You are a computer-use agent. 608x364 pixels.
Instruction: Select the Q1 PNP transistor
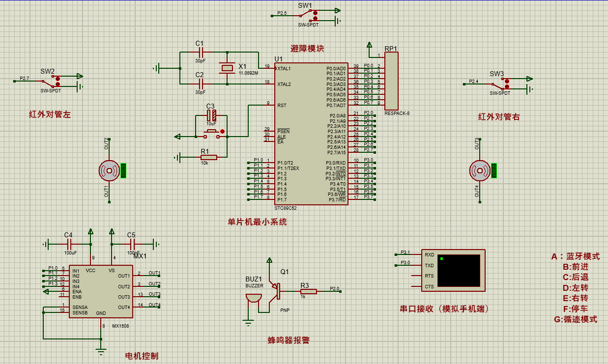click(x=274, y=292)
